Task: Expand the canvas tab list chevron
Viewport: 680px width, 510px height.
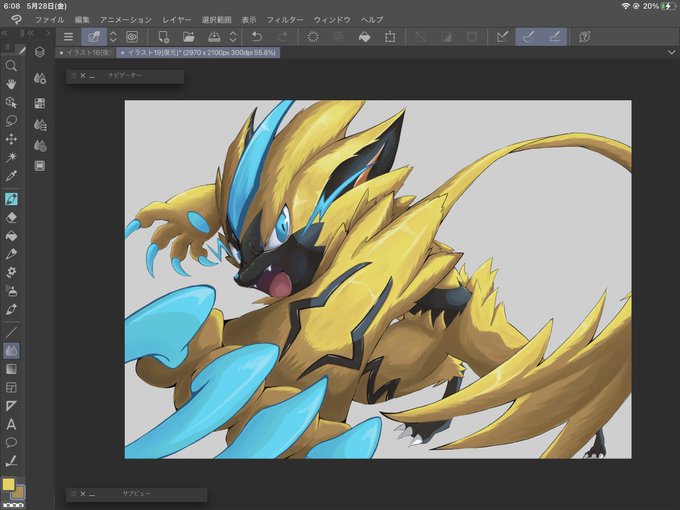Action: [x=671, y=52]
